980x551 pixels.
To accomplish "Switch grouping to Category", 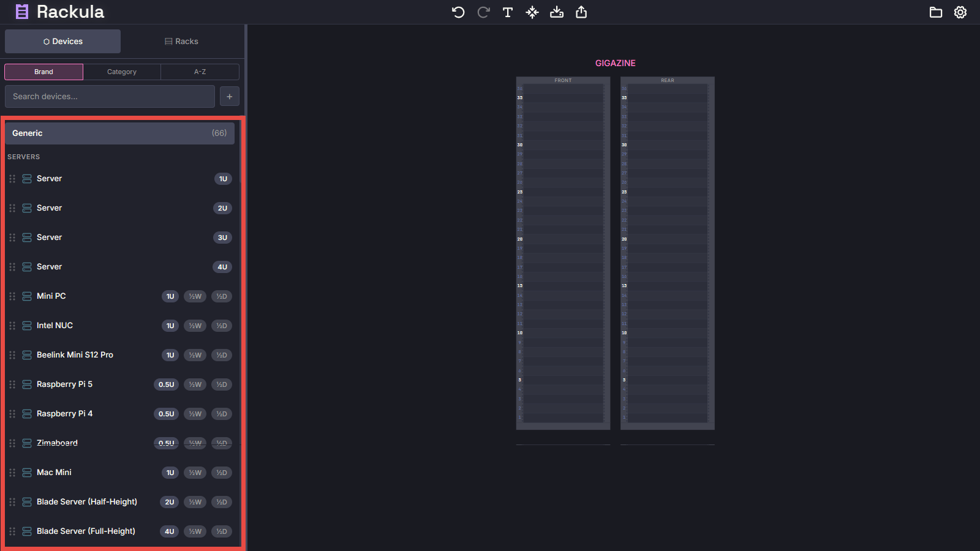I will (122, 72).
